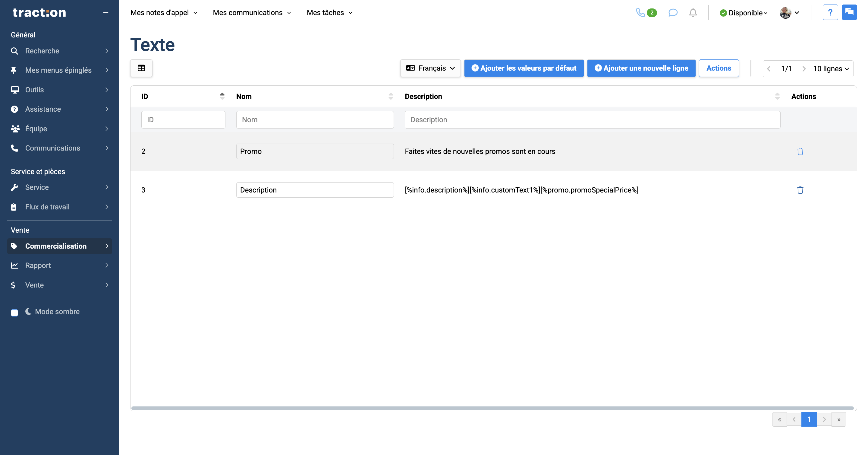Open Outils via its monitor icon
Screen dimensions: 868x455
tap(14, 89)
